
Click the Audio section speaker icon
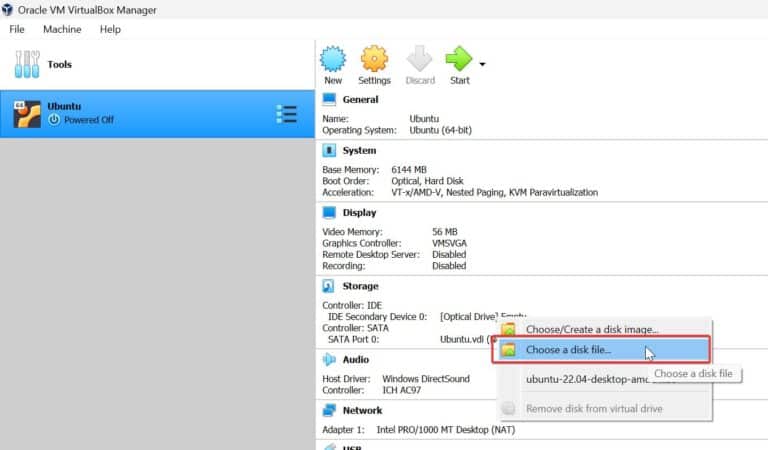(x=329, y=359)
